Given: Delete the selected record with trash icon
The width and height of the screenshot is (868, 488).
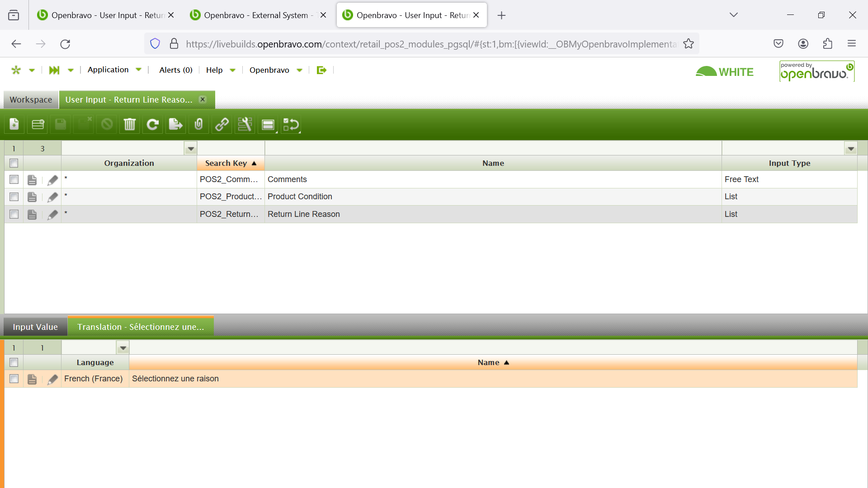Looking at the screenshot, I should (x=129, y=124).
